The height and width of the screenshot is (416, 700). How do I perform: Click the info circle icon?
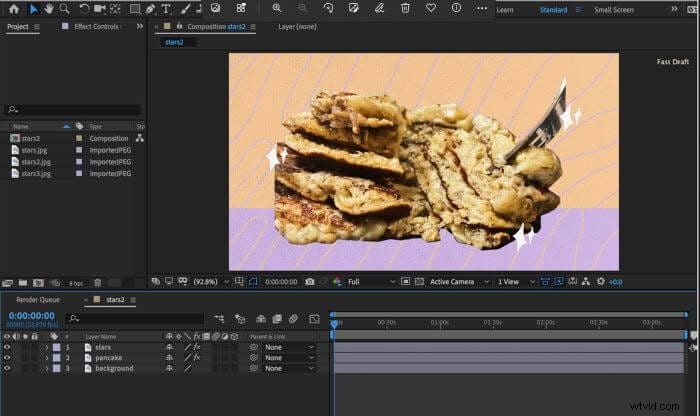[x=456, y=8]
